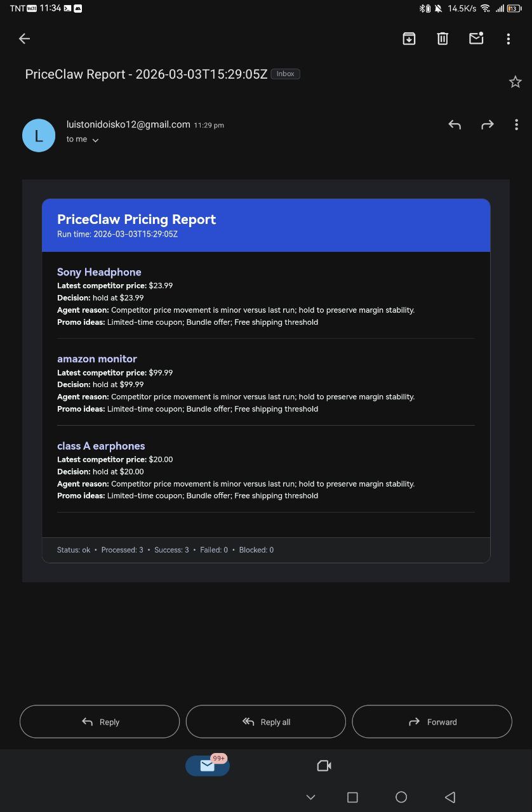Forward via the forward arrow beside the sender
This screenshot has height=812, width=532.
pyautogui.click(x=487, y=124)
